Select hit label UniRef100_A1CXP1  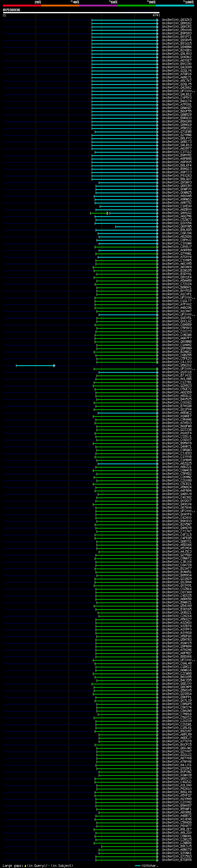pos(177,294)
